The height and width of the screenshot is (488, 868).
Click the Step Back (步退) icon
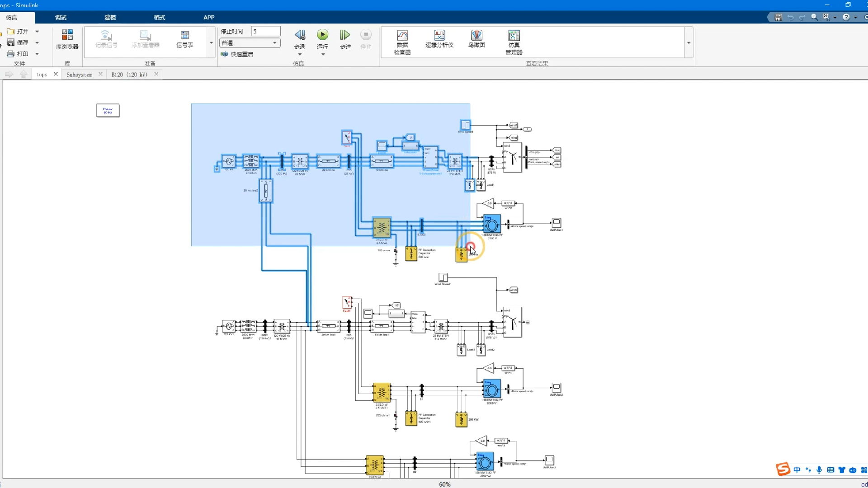(299, 35)
